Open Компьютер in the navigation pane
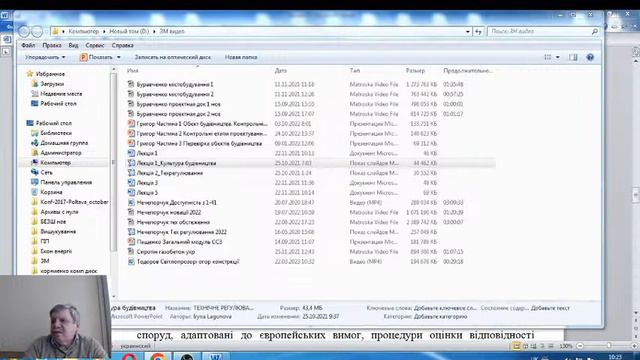The height and width of the screenshot is (360, 640). pyautogui.click(x=56, y=162)
